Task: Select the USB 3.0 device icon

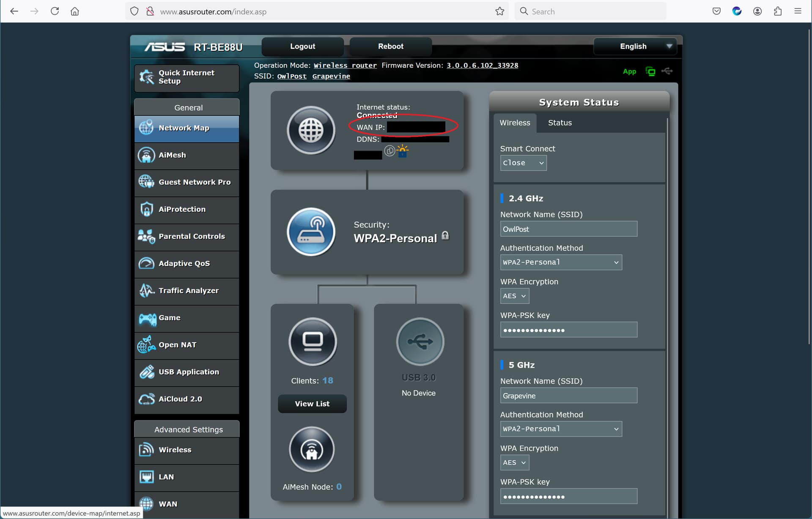Action: (x=420, y=341)
